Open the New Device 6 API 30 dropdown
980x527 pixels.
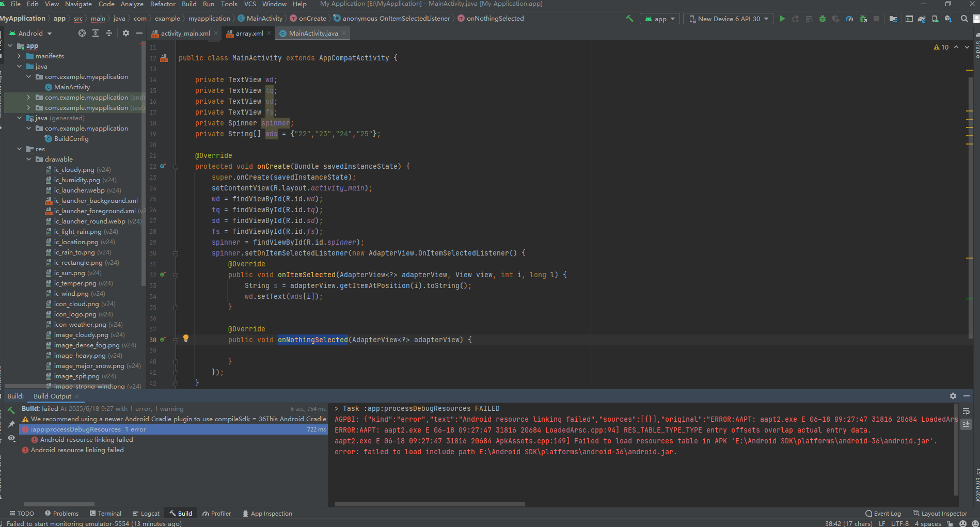(729, 19)
